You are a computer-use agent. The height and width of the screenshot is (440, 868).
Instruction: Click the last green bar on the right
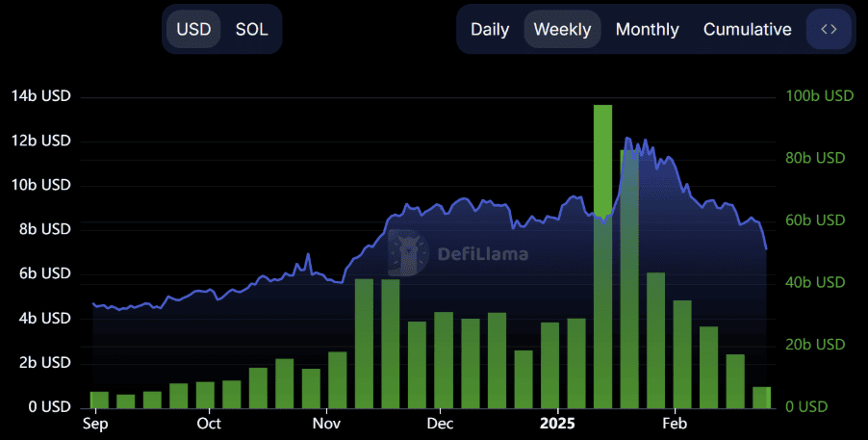point(762,397)
